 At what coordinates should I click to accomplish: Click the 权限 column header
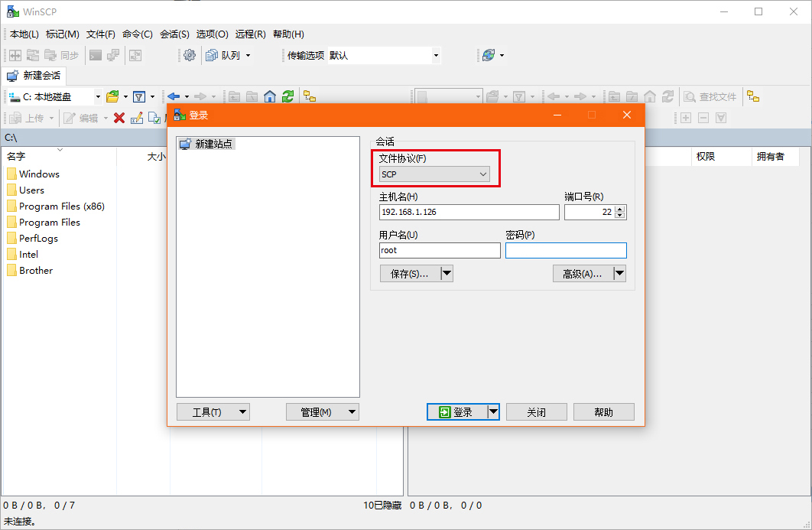pyautogui.click(x=721, y=157)
